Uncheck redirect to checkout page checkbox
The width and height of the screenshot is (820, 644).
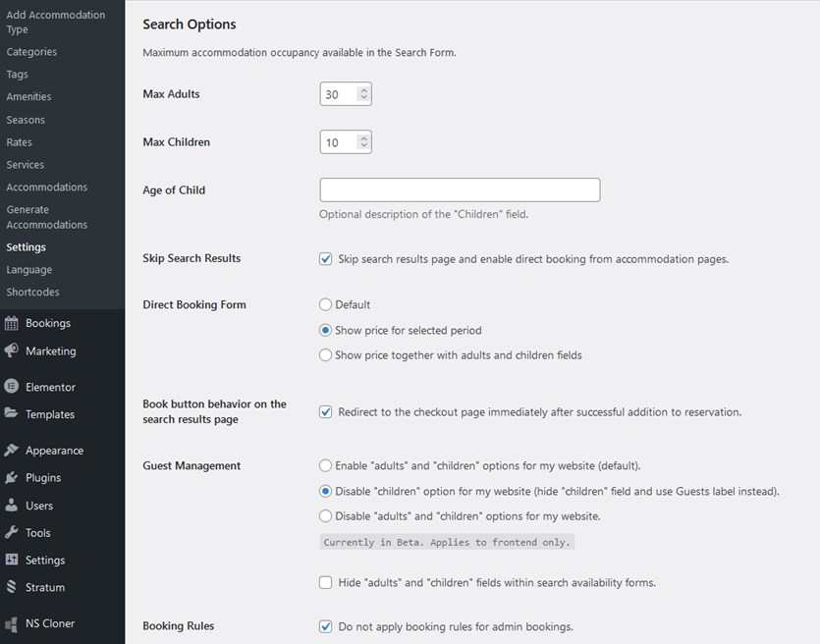(x=326, y=412)
